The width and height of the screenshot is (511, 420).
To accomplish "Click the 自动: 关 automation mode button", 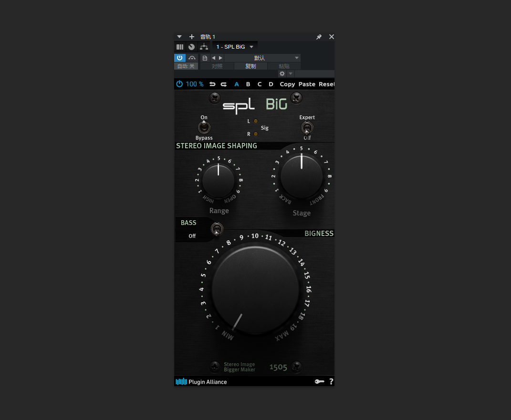I will [186, 66].
